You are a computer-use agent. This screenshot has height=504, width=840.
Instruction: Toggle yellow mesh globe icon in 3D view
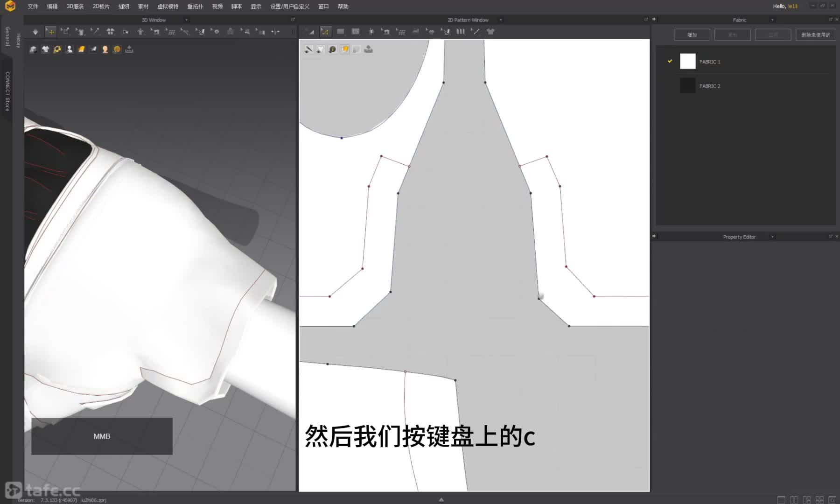[x=117, y=49]
